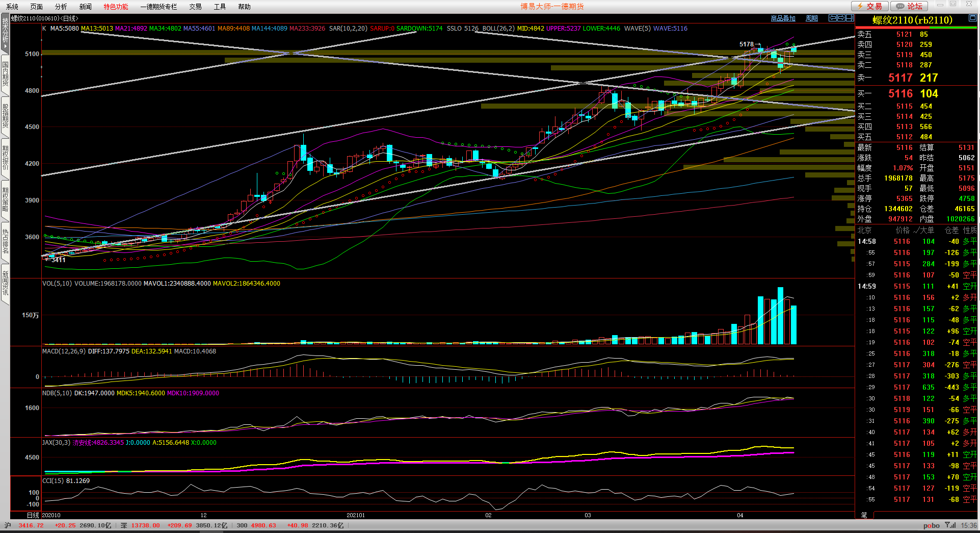Image resolution: width=980 pixels, height=533 pixels.
Task: Open the 一德期货专栏 menu
Action: pyautogui.click(x=158, y=7)
